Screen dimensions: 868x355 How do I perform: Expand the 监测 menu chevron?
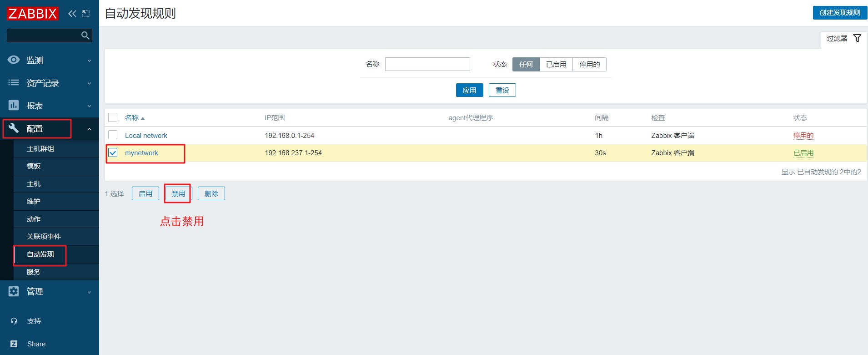(x=89, y=61)
